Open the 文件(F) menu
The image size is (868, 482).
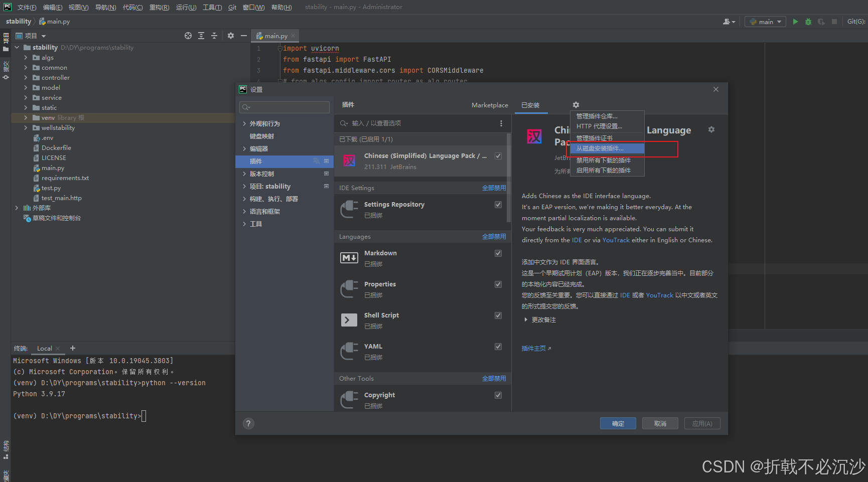pyautogui.click(x=27, y=7)
